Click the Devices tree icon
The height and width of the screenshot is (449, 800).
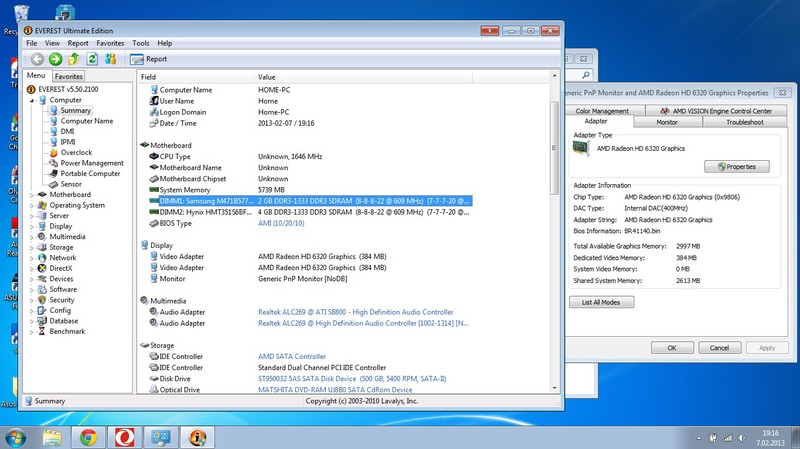tap(42, 279)
